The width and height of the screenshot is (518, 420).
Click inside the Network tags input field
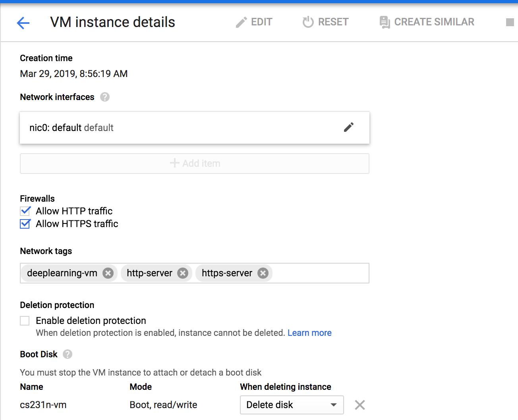click(x=320, y=273)
